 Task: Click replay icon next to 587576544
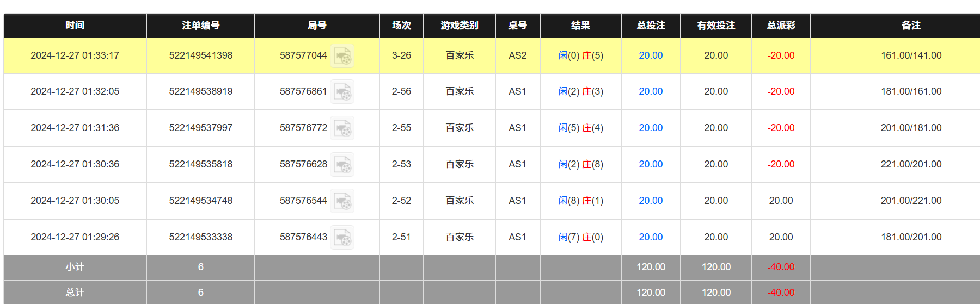click(x=342, y=201)
